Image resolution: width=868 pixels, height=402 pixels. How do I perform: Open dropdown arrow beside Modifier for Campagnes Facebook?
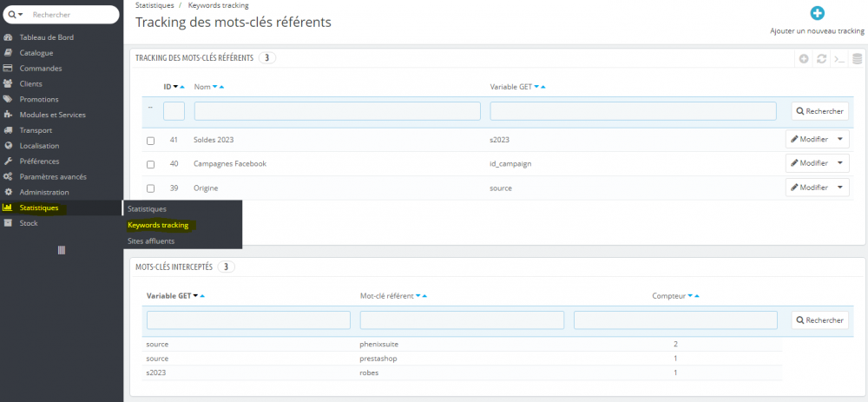[841, 163]
